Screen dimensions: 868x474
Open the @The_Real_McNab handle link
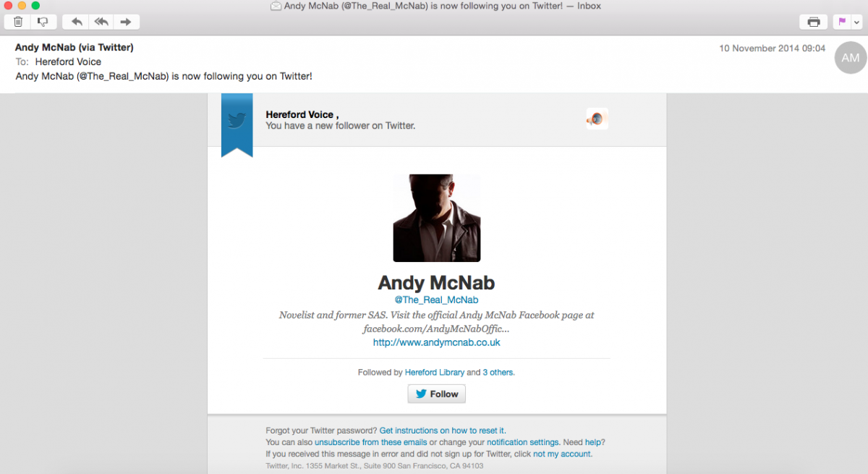(436, 300)
